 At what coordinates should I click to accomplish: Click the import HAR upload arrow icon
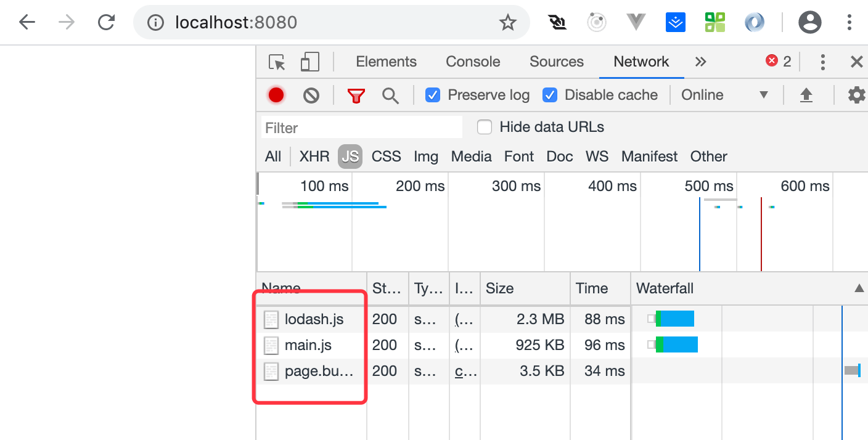tap(806, 95)
